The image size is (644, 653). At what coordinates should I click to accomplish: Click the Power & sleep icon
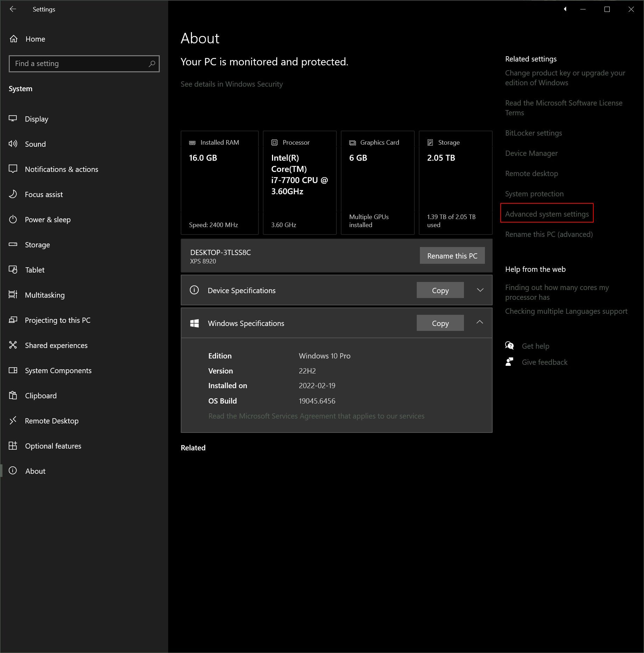point(13,219)
